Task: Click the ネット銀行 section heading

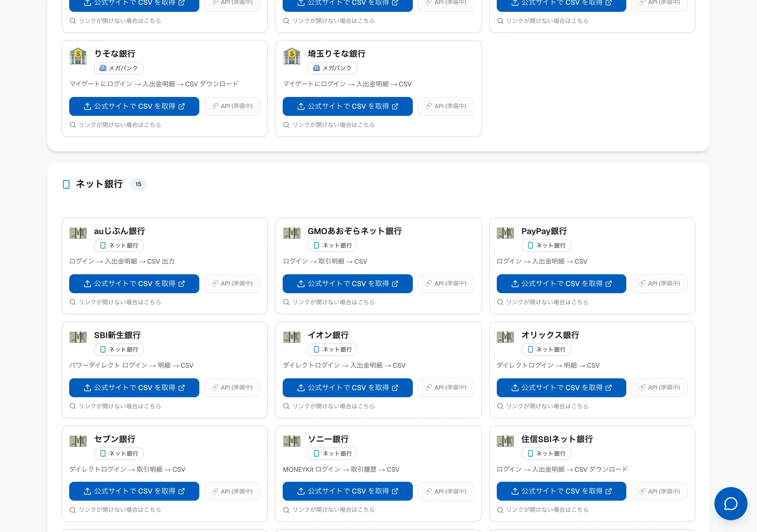Action: (x=99, y=184)
